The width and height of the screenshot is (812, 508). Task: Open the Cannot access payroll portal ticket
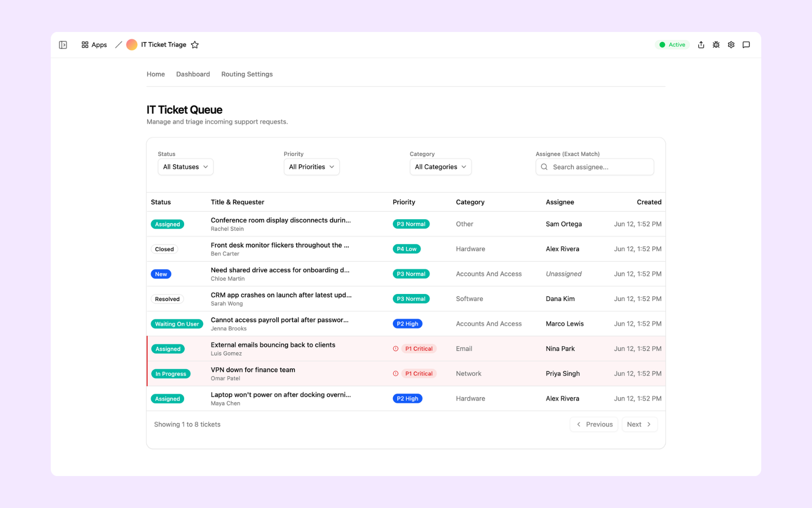coord(280,320)
